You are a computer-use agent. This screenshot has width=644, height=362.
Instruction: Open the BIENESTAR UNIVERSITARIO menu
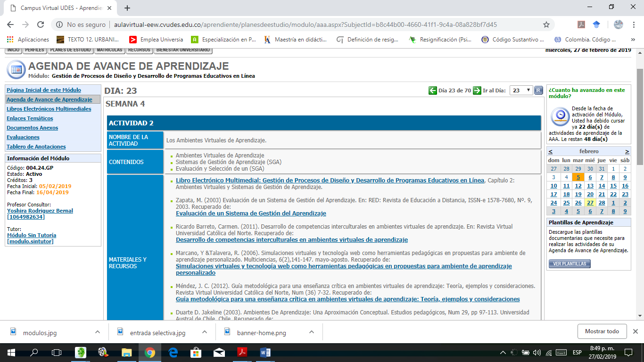183,50
